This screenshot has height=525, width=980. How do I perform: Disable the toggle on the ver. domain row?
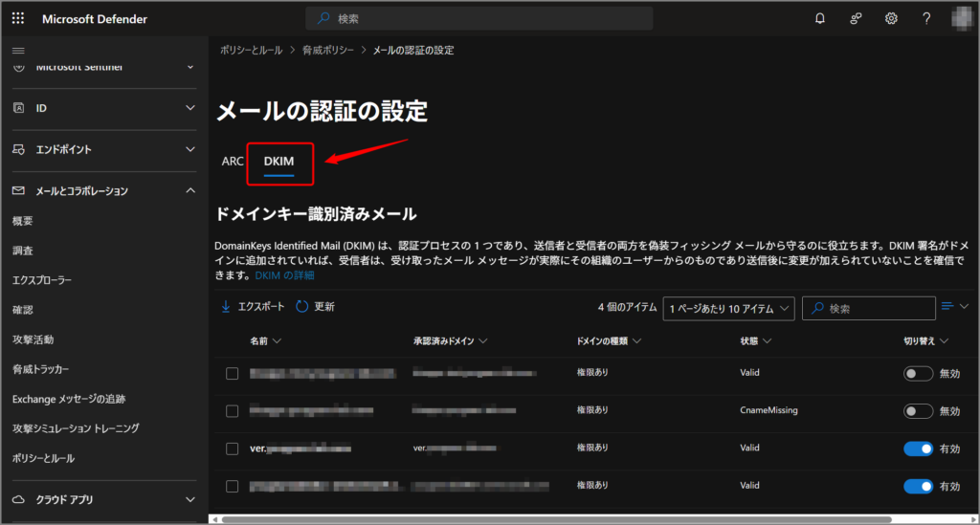tap(918, 448)
